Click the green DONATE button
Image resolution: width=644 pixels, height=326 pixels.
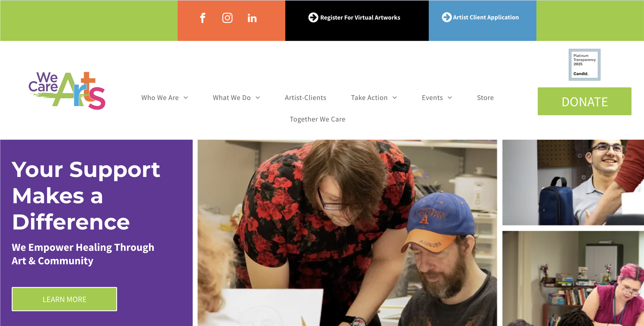pos(584,101)
